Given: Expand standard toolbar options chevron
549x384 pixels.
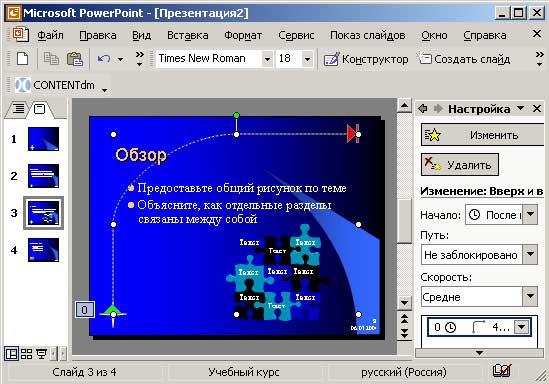Looking at the screenshot, I should pos(139,59).
